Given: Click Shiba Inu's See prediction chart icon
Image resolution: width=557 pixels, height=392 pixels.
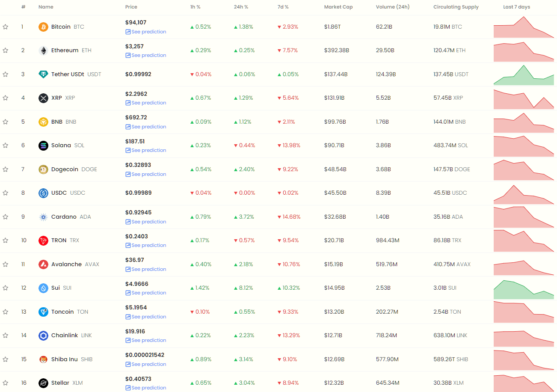Looking at the screenshot, I should (128, 364).
